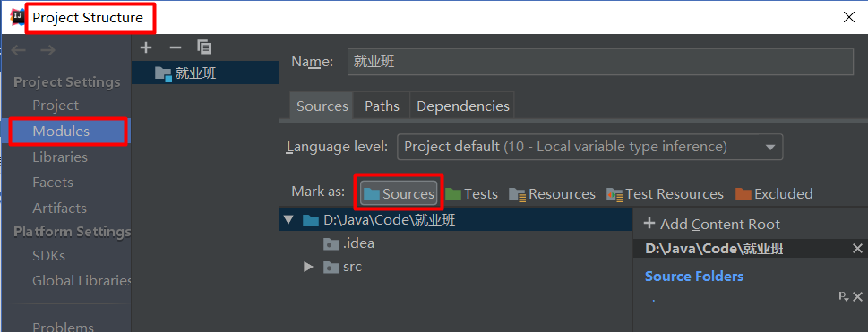Go forward with the right arrow
The image size is (868, 332).
click(x=47, y=50)
